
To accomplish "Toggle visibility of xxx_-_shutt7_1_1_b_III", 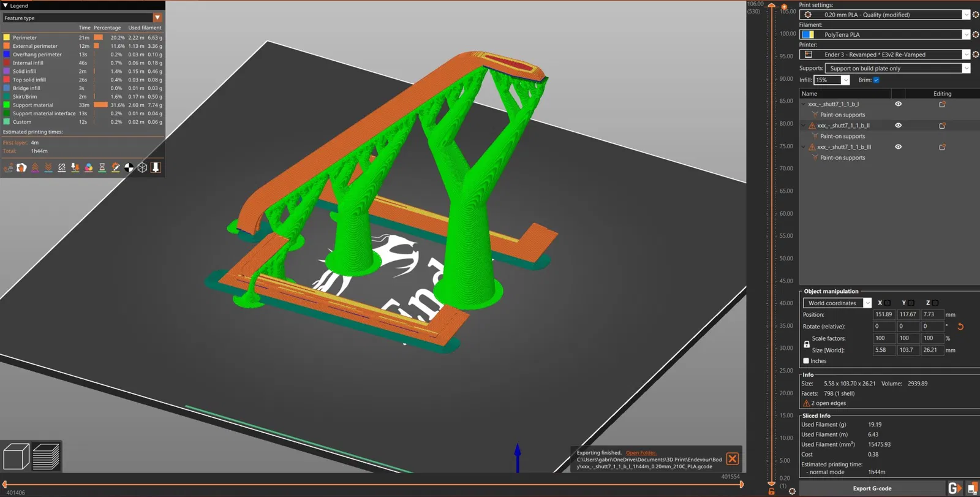I will point(899,147).
